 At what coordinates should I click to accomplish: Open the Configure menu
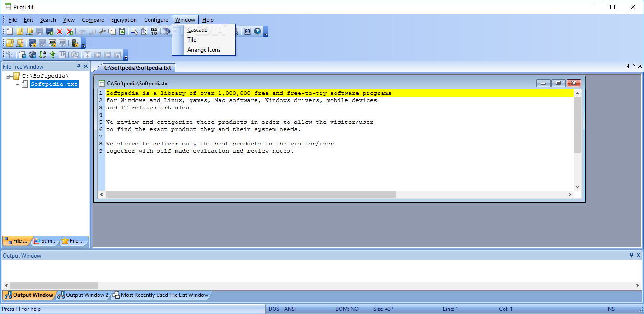click(x=156, y=20)
